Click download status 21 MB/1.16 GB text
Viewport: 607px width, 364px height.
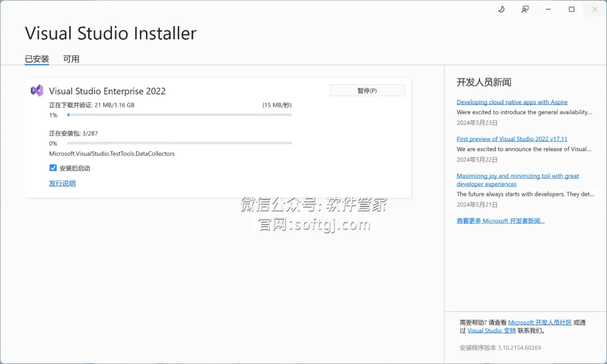pyautogui.click(x=92, y=105)
